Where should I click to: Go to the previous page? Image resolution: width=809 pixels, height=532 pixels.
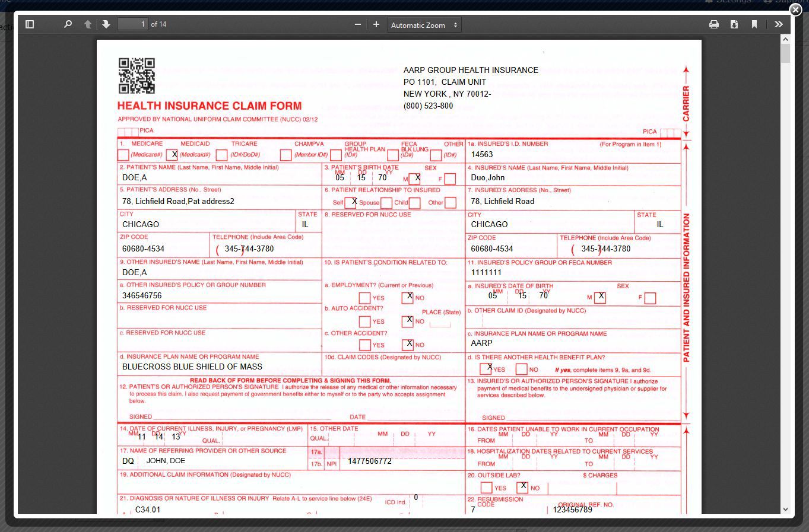click(88, 24)
